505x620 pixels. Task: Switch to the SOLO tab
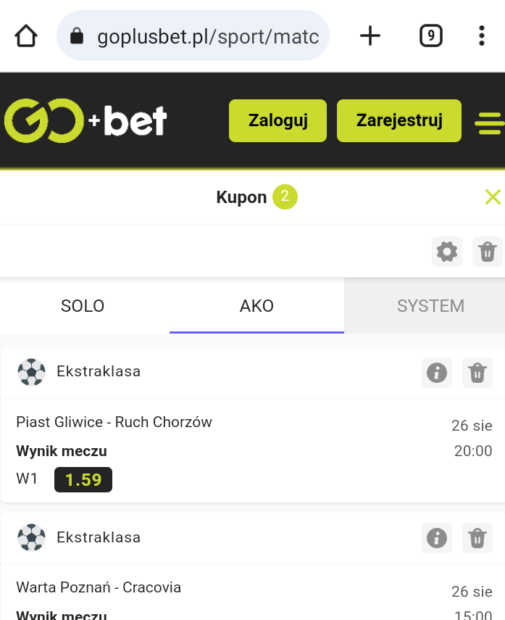click(83, 306)
